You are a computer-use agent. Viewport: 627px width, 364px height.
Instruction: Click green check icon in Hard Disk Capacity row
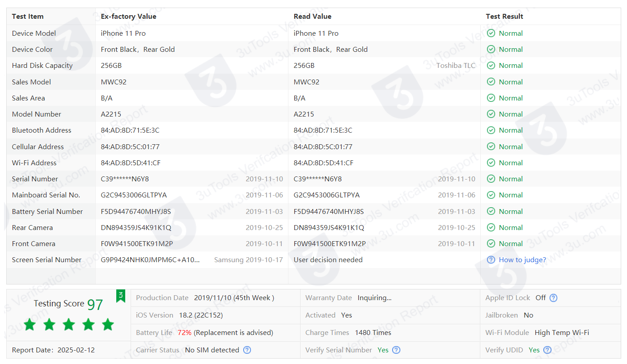pyautogui.click(x=491, y=66)
